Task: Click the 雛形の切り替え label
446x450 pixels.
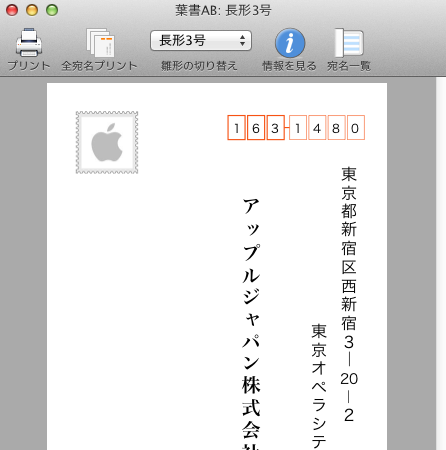Action: [x=199, y=66]
